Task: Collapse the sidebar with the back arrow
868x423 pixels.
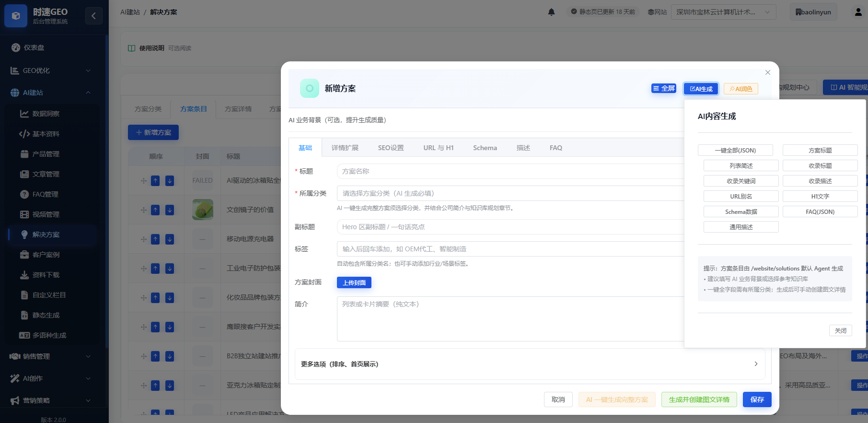Action: [x=93, y=16]
